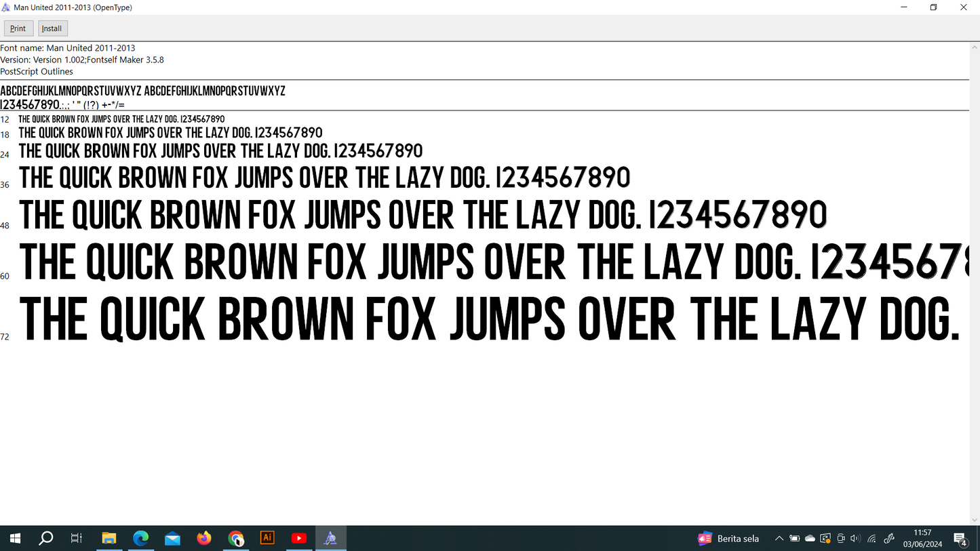Viewport: 980px width, 551px height.
Task: Expand hidden system tray icons
Action: (x=779, y=539)
